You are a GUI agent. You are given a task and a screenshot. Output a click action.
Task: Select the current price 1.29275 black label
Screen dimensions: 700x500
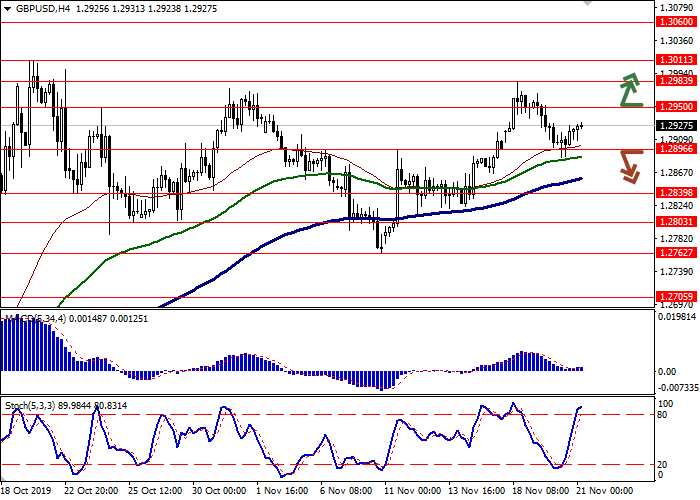676,125
